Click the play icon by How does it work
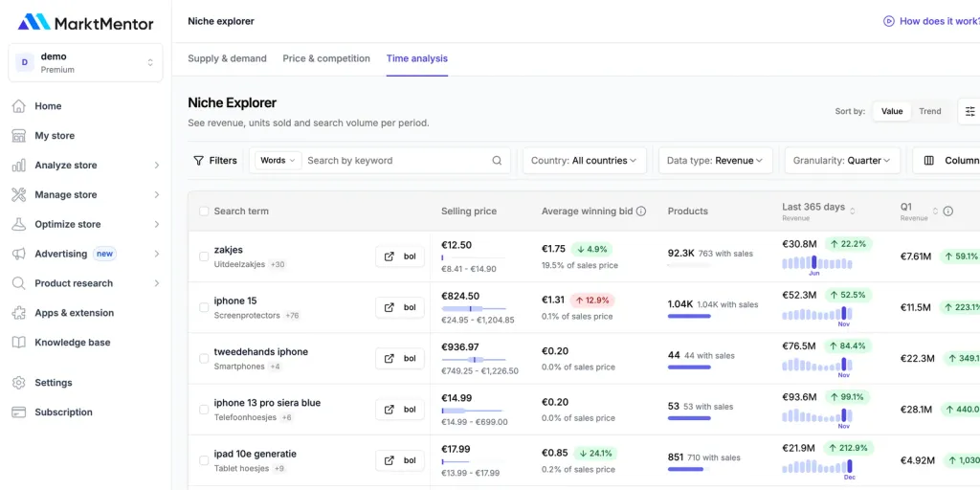Viewport: 980px width, 490px height. (x=888, y=21)
